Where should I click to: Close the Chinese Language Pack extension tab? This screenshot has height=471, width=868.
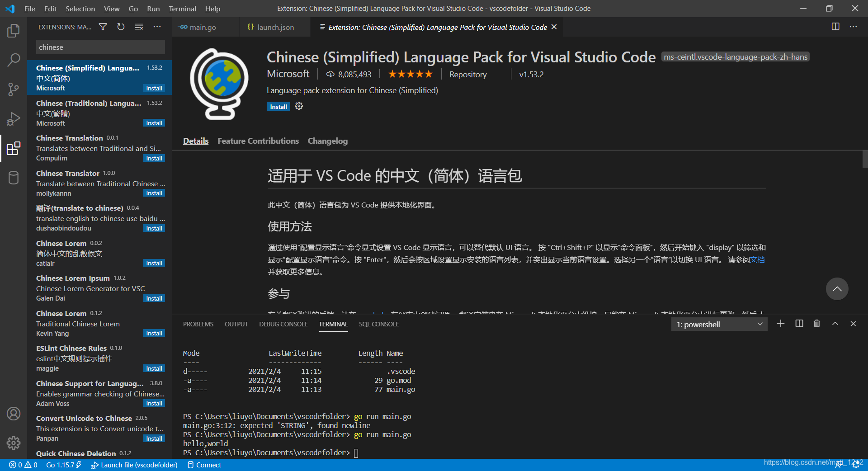554,27
